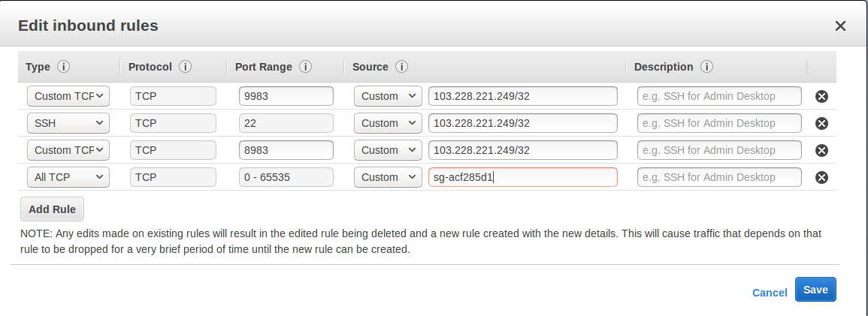Delete the port 8983 rule
Screen dimensions: 868x316
pos(821,150)
